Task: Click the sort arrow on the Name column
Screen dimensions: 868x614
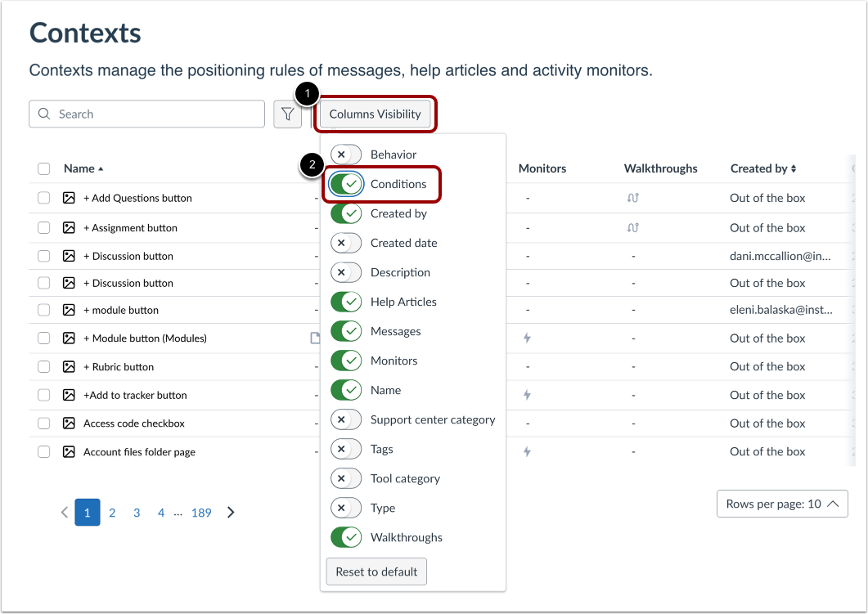Action: point(101,168)
